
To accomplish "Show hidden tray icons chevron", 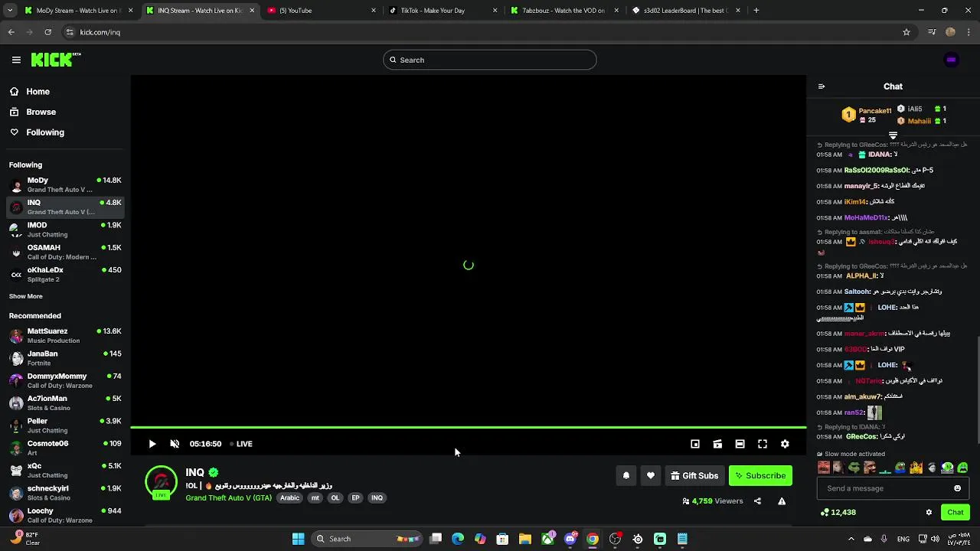I will pos(851,539).
